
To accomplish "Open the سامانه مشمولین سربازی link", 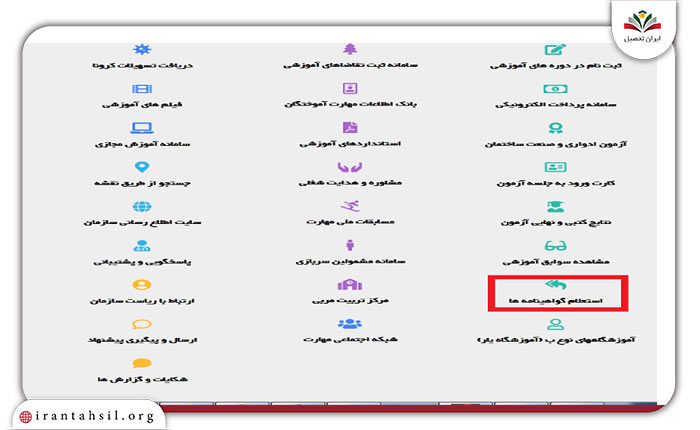I will coord(350,261).
